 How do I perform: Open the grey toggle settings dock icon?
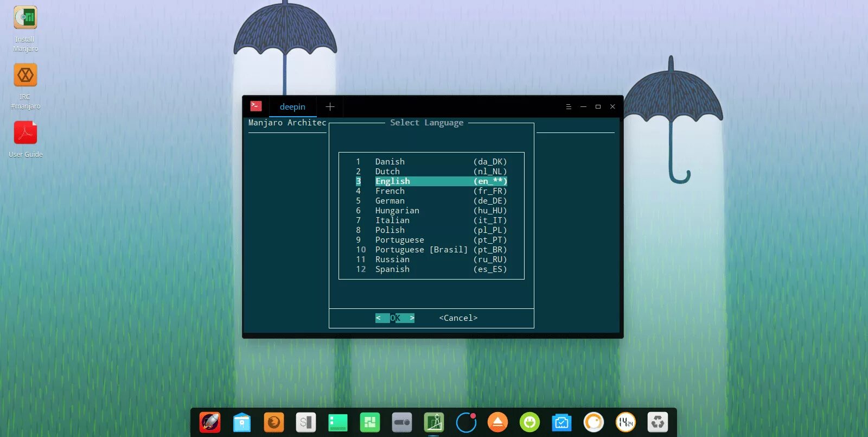[402, 422]
